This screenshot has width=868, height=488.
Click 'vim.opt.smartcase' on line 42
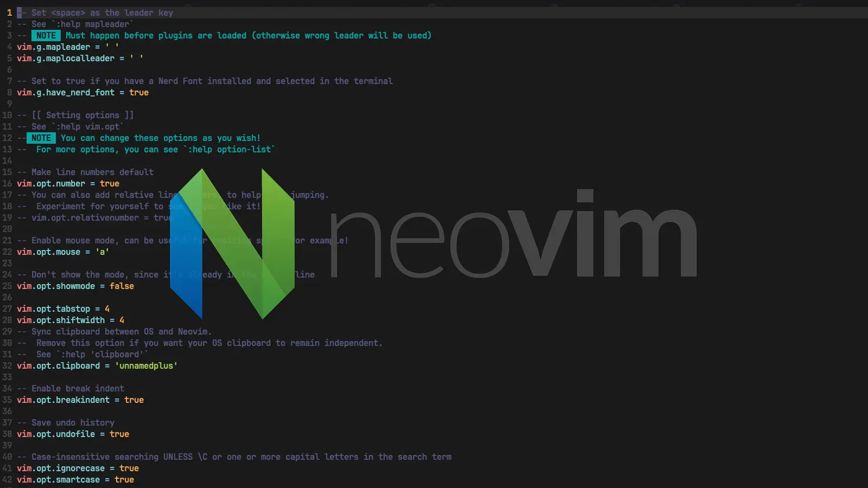[x=58, y=479]
